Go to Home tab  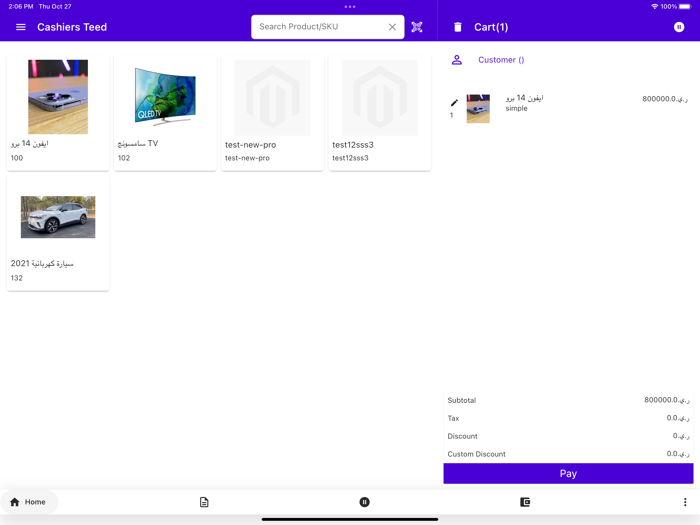29,502
